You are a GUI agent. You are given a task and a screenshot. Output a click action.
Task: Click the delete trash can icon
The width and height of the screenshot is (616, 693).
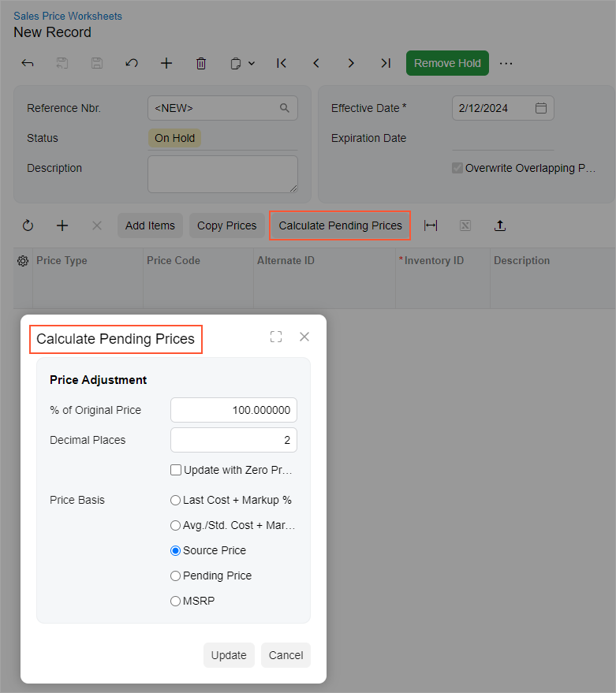[201, 63]
